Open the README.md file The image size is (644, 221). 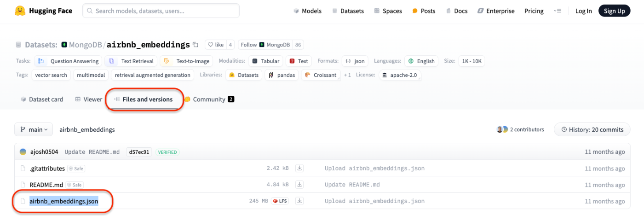tap(46, 185)
